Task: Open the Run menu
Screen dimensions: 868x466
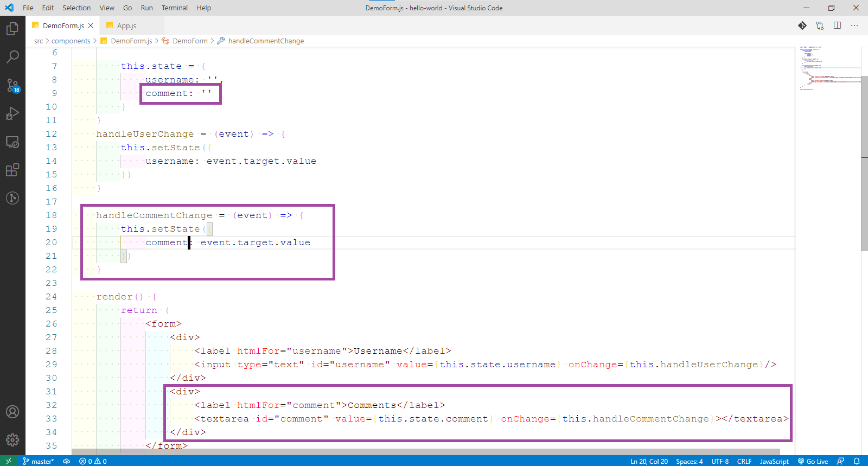Action: [x=146, y=8]
